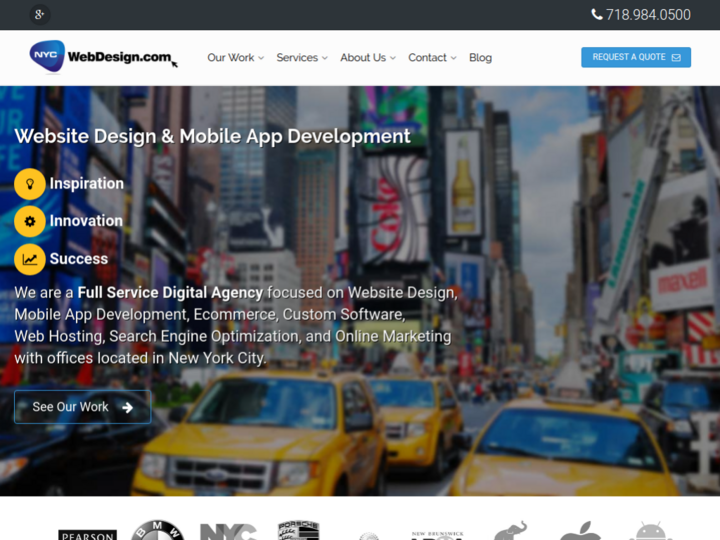This screenshot has height=540, width=720.
Task: Click the 718.984.0500 phone number
Action: [648, 15]
